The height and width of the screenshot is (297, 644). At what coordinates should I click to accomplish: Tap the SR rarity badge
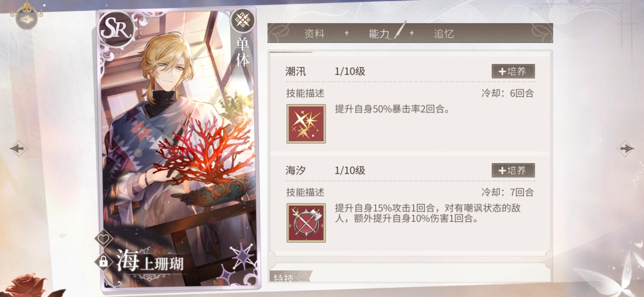[116, 29]
